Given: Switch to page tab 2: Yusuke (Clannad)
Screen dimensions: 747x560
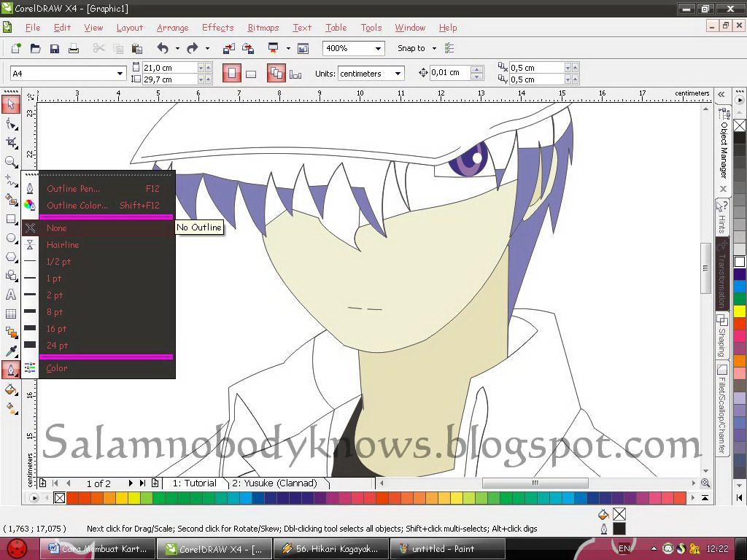Looking at the screenshot, I should 274,483.
